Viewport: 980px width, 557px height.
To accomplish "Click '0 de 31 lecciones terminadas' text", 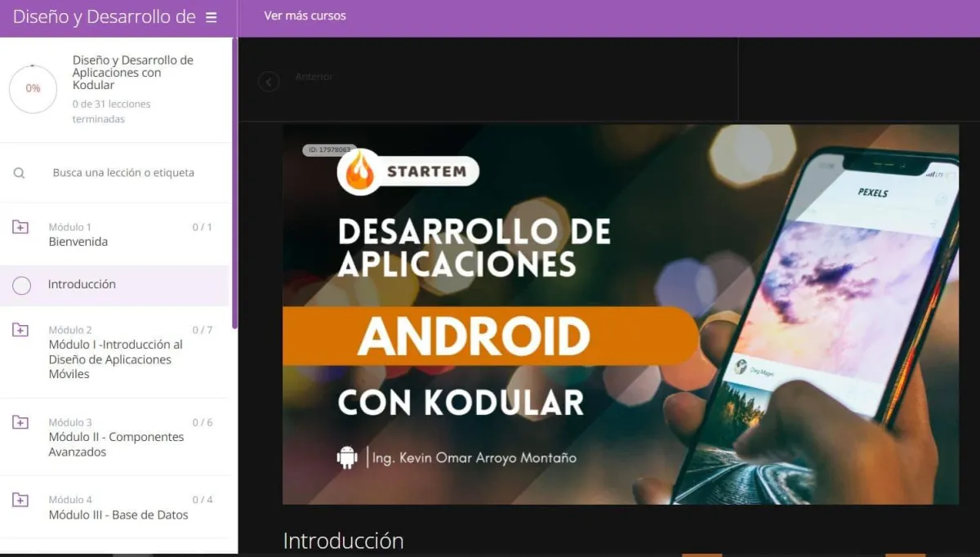I will (x=112, y=112).
